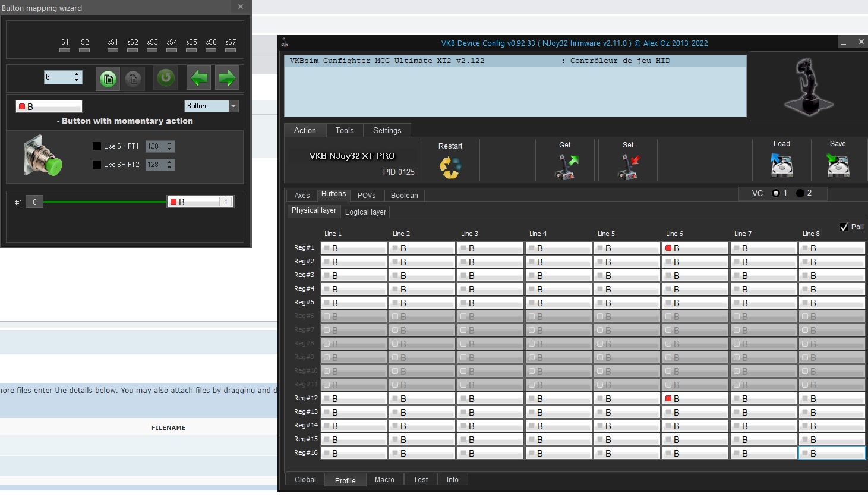Enable the Use SHIFT1 checkbox

click(x=97, y=146)
